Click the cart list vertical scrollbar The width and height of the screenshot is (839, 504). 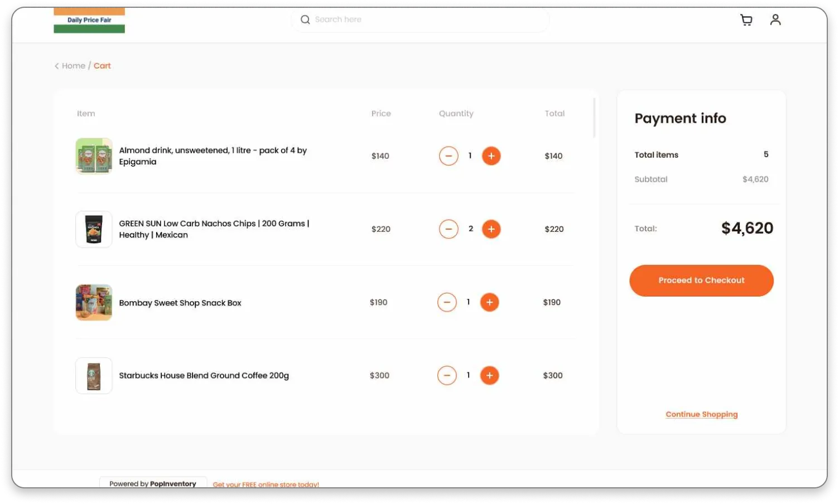[x=594, y=118]
